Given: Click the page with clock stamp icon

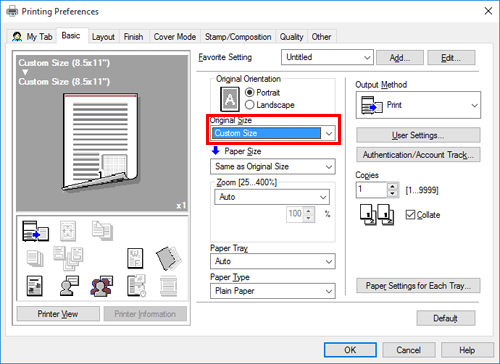Looking at the screenshot, I should click(136, 286).
